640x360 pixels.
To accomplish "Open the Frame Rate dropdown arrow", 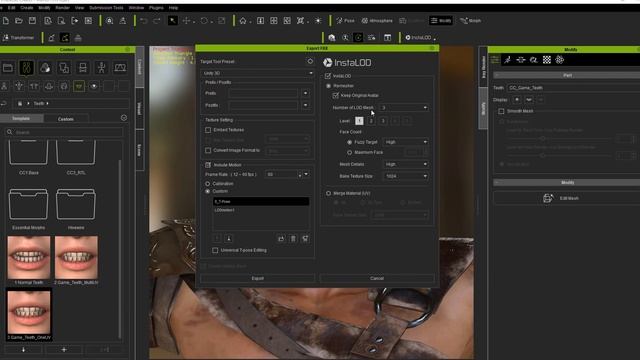I will [x=306, y=174].
